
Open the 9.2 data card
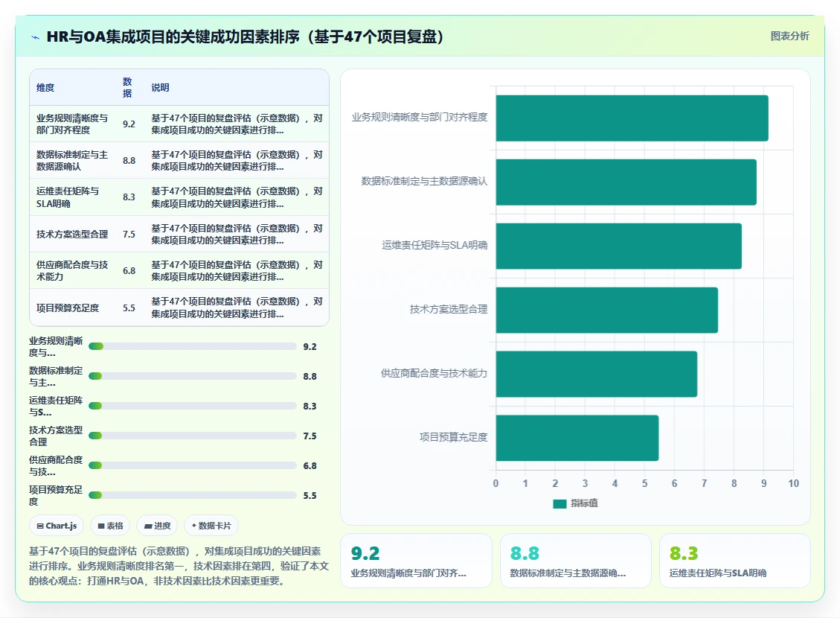[x=416, y=561]
